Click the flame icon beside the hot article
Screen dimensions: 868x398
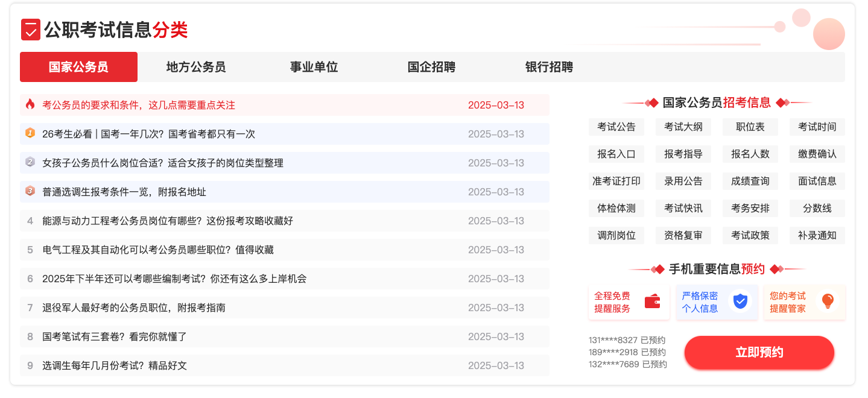pos(30,105)
